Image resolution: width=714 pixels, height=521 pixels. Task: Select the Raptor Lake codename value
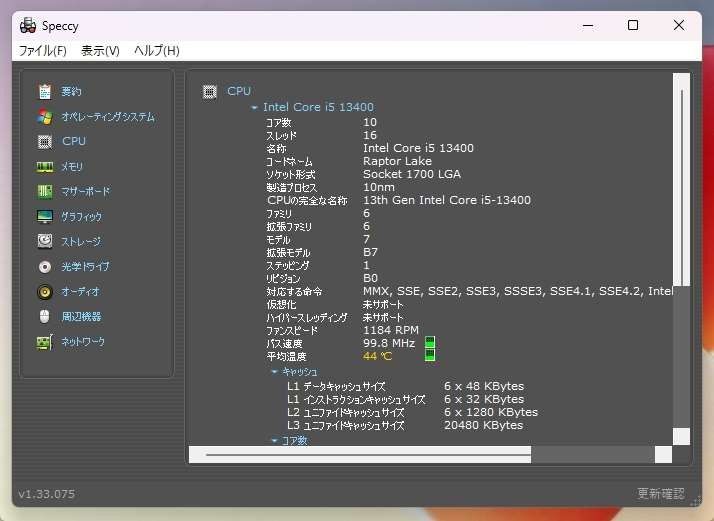point(397,161)
